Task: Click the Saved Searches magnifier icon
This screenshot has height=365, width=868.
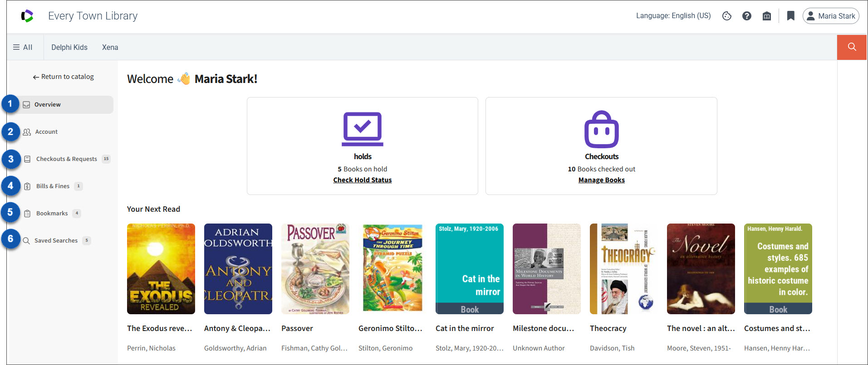Action: 26,241
